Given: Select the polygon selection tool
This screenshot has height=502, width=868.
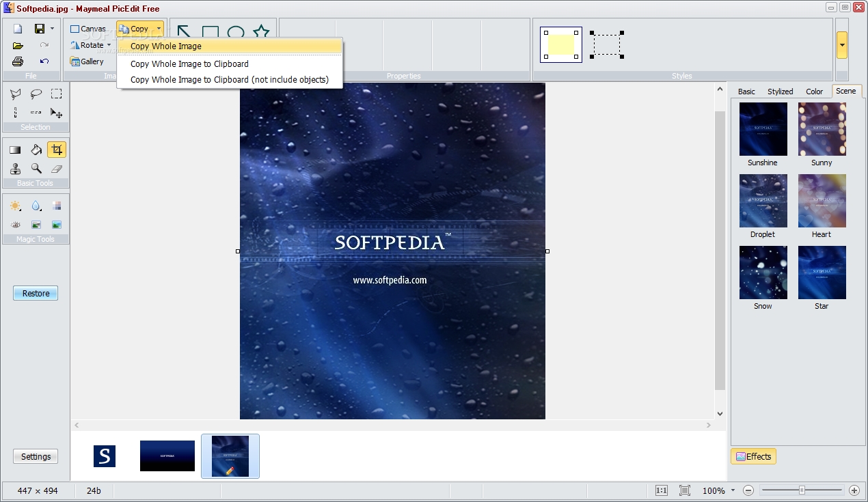Looking at the screenshot, I should click(15, 94).
